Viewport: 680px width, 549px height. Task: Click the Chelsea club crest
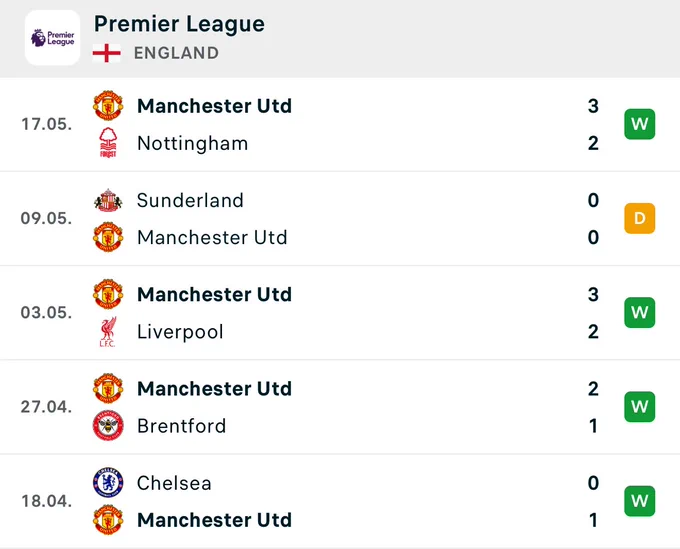108,483
